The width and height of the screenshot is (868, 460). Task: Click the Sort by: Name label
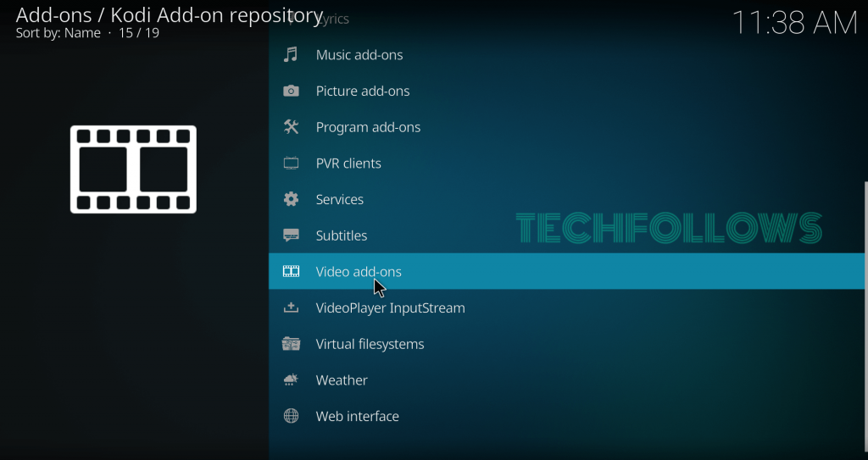coord(58,33)
